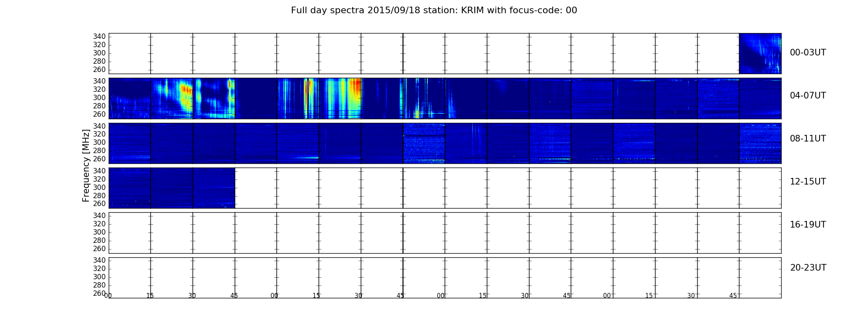Click the '300' tick label of the 00-03UT row
Viewport: 868px width, 331px height.
[x=99, y=53]
